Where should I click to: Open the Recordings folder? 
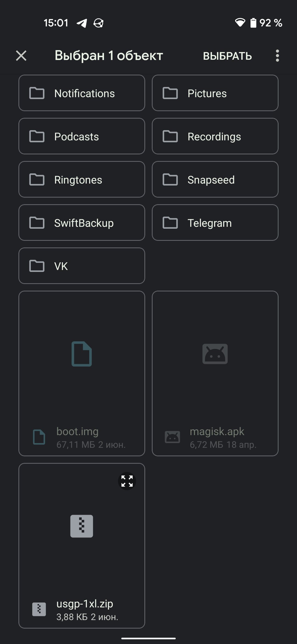pyautogui.click(x=215, y=137)
